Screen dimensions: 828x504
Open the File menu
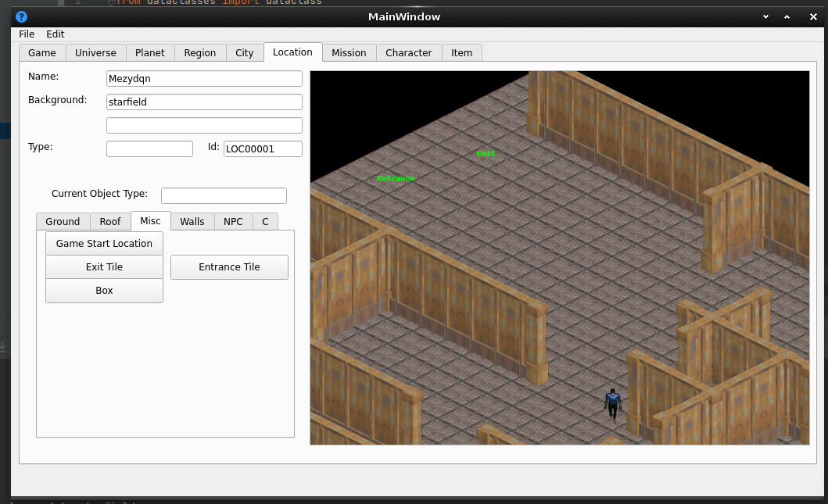pyautogui.click(x=27, y=34)
